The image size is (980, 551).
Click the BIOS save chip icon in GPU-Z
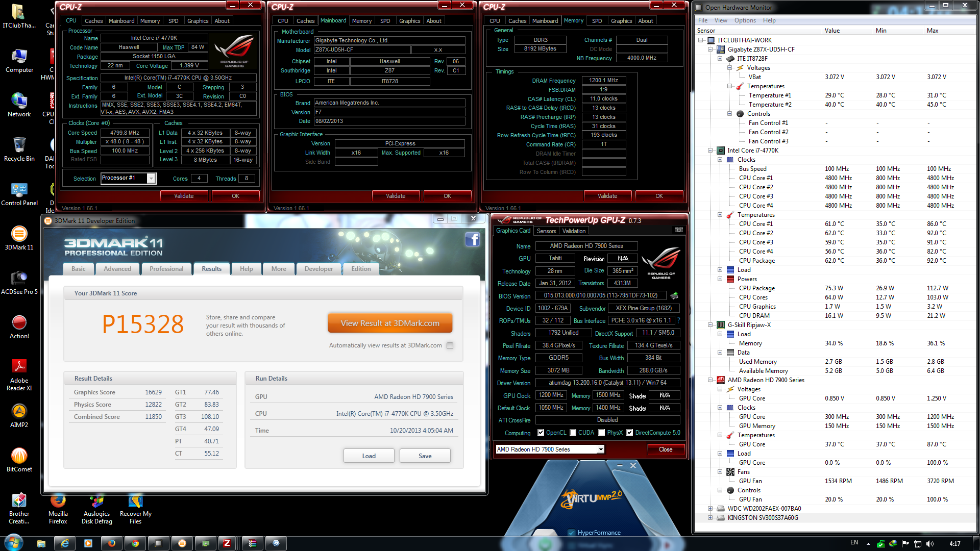tap(674, 295)
